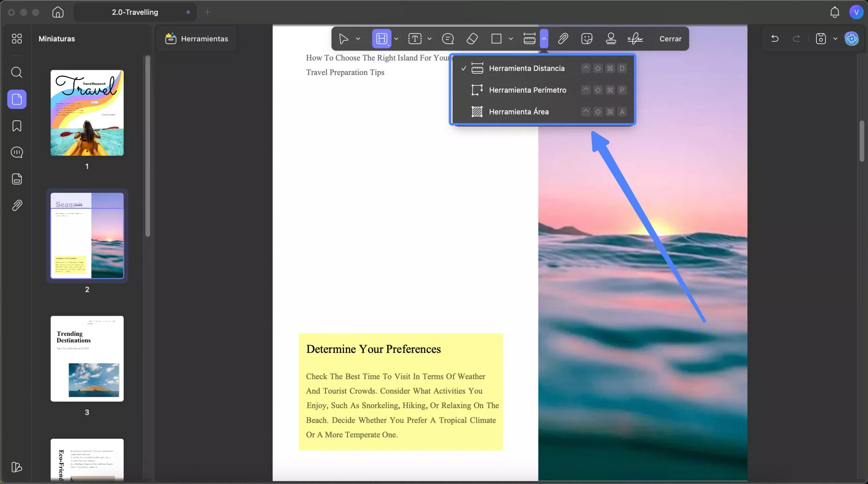Select the Measure ruler tool
This screenshot has height=484, width=868.
tap(529, 39)
